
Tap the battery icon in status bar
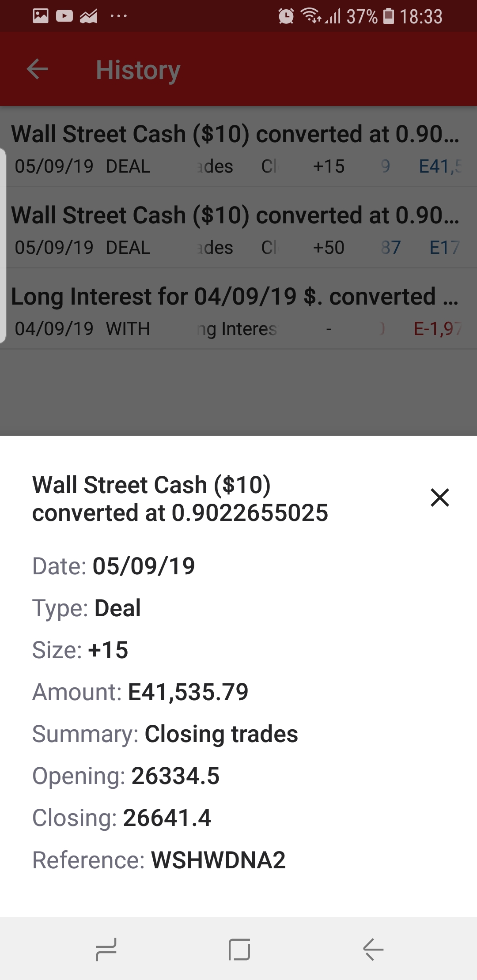click(x=388, y=16)
